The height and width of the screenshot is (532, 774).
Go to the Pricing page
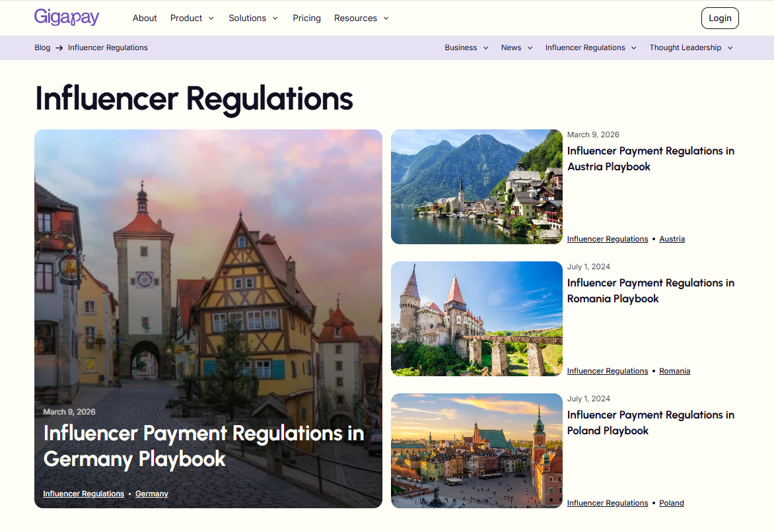point(306,18)
